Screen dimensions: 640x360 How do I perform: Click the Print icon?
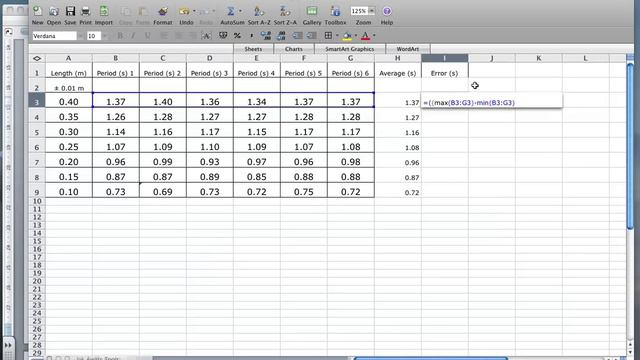[85, 11]
